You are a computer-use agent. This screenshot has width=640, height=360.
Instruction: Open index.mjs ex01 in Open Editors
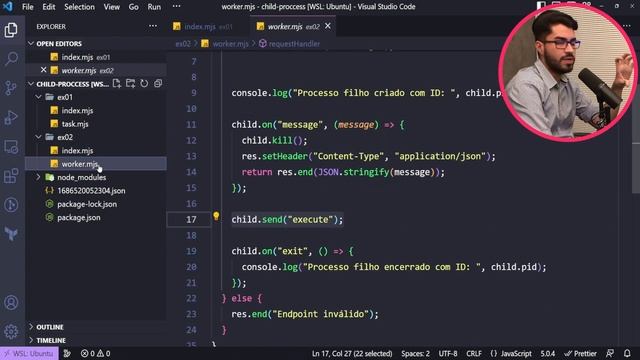pos(96,57)
